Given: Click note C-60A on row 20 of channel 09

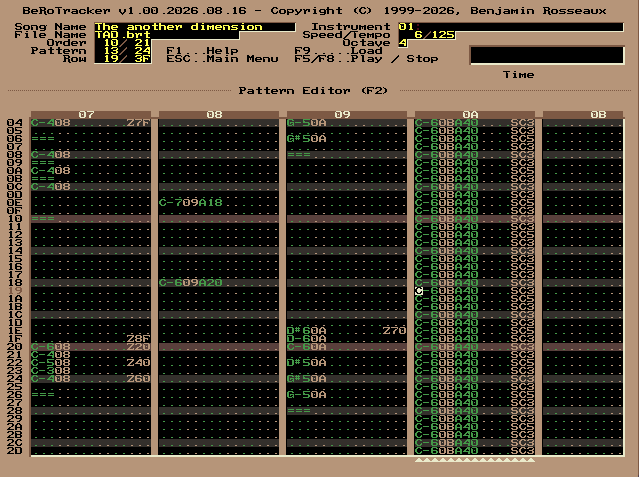Looking at the screenshot, I should tap(307, 347).
